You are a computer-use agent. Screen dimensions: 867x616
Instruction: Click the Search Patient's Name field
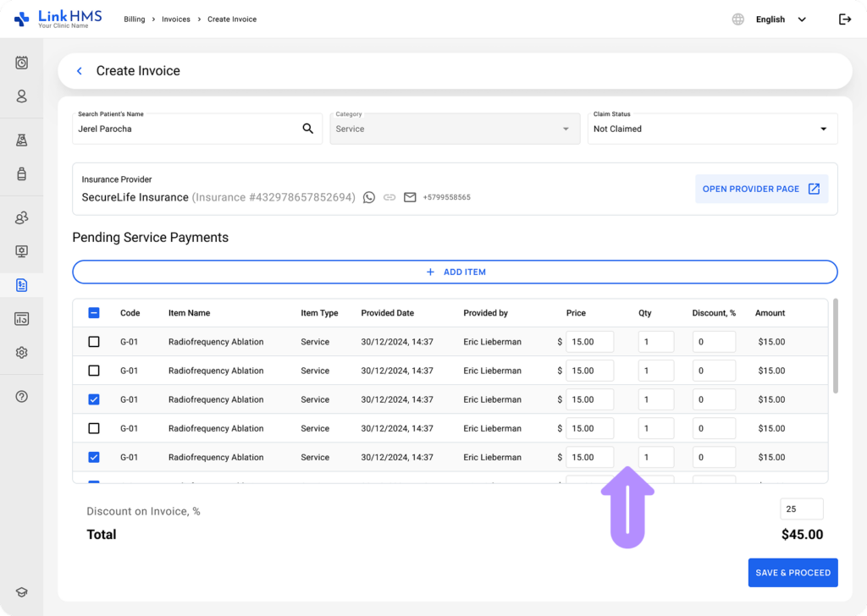tap(197, 129)
